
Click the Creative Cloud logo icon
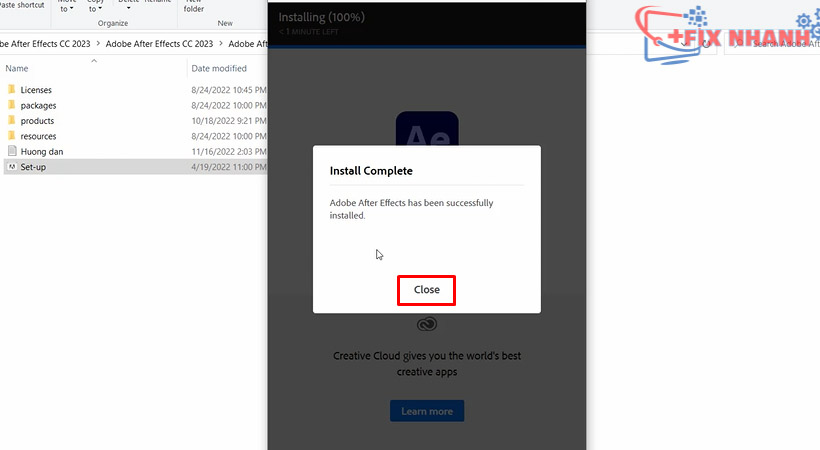tap(427, 324)
